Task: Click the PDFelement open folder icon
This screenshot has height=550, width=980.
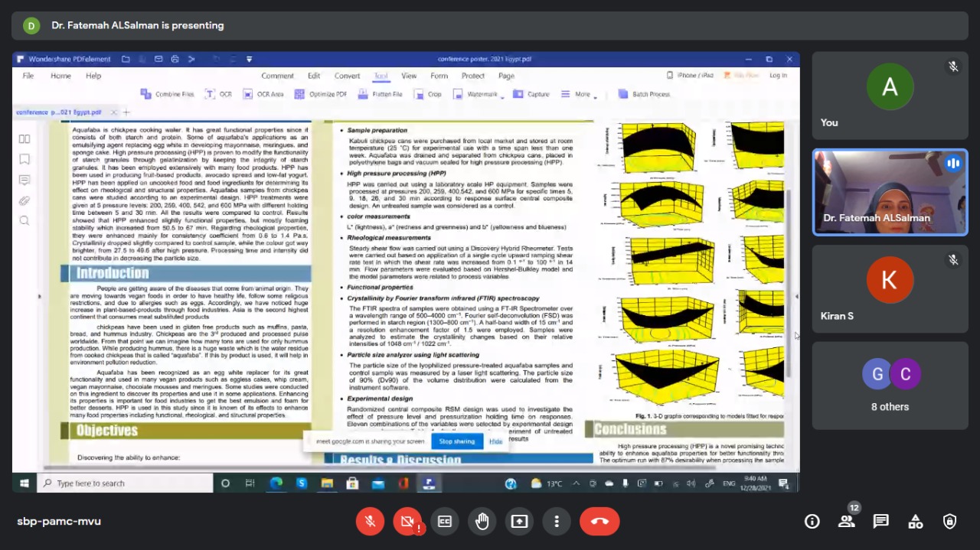Action: (126, 59)
